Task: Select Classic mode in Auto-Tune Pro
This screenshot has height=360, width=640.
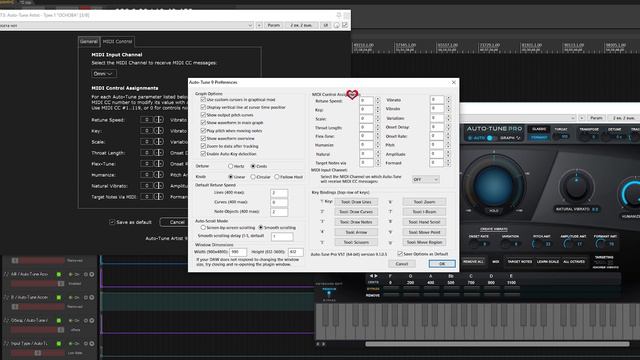Action: (539, 129)
